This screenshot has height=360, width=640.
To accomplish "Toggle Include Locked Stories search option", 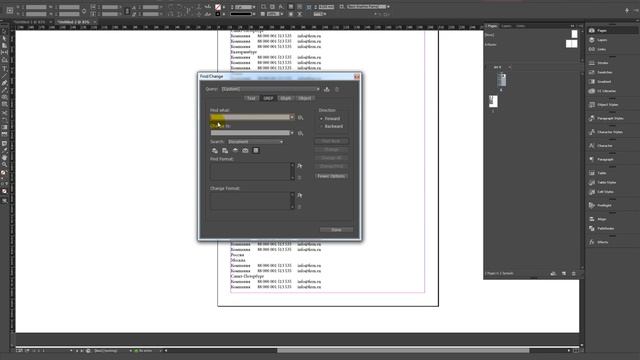I will 225,151.
